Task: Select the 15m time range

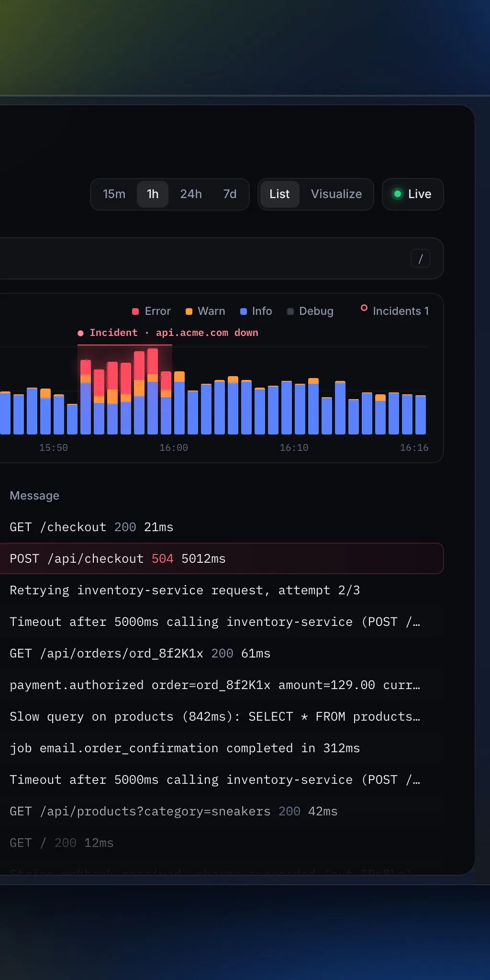Action: click(114, 194)
